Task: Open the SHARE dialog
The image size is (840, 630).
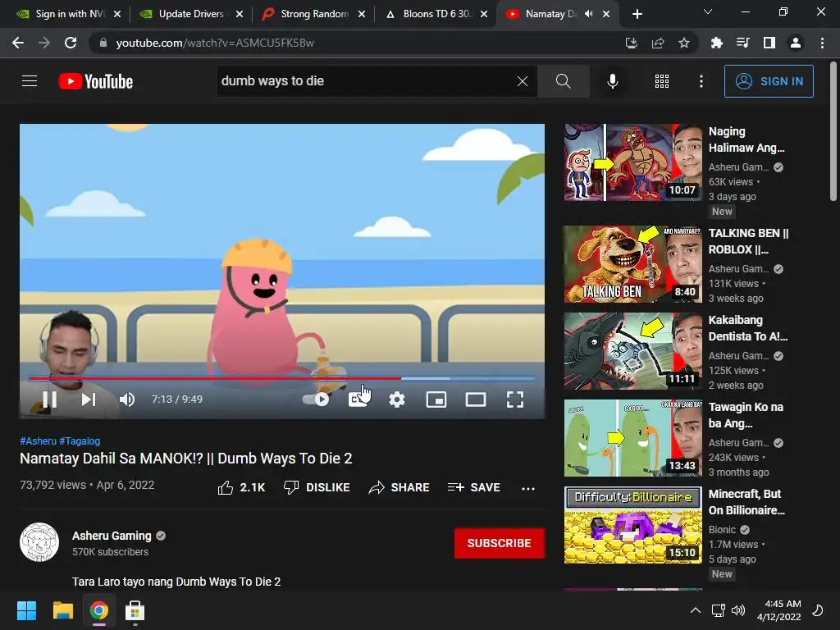Action: pyautogui.click(x=399, y=487)
